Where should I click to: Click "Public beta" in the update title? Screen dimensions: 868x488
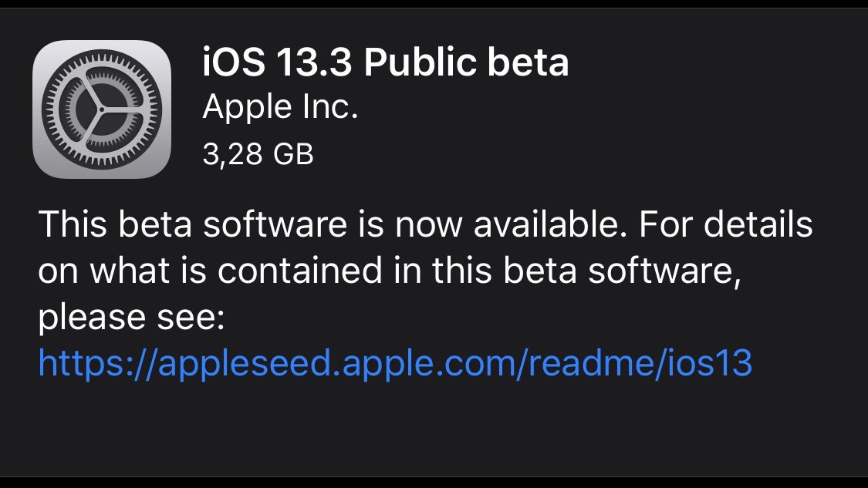coord(466,63)
